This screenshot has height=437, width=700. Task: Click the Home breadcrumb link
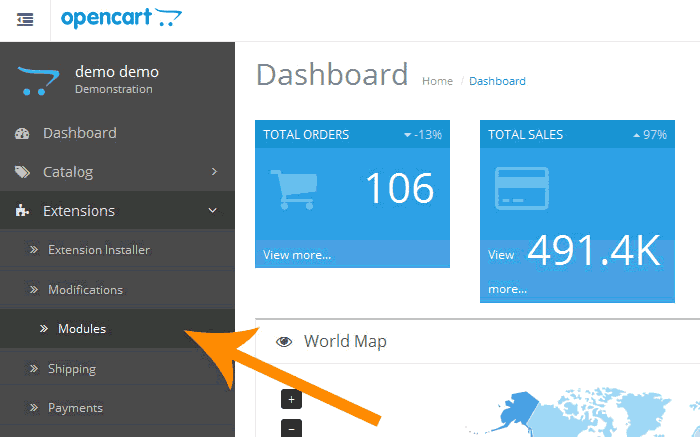click(x=438, y=81)
